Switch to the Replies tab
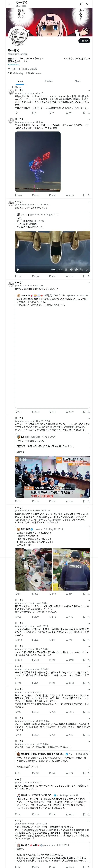Screen dimensions: 98x868 pyautogui.click(x=49, y=81)
